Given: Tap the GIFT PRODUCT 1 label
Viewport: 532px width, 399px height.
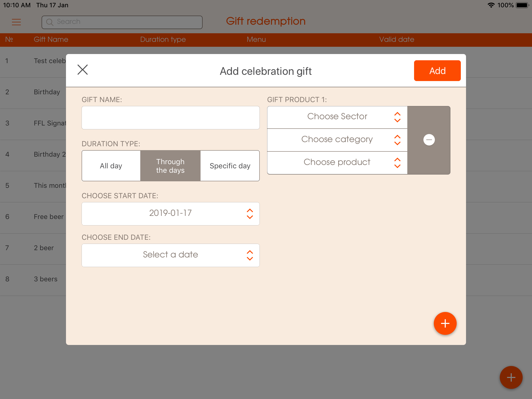Looking at the screenshot, I should (297, 100).
